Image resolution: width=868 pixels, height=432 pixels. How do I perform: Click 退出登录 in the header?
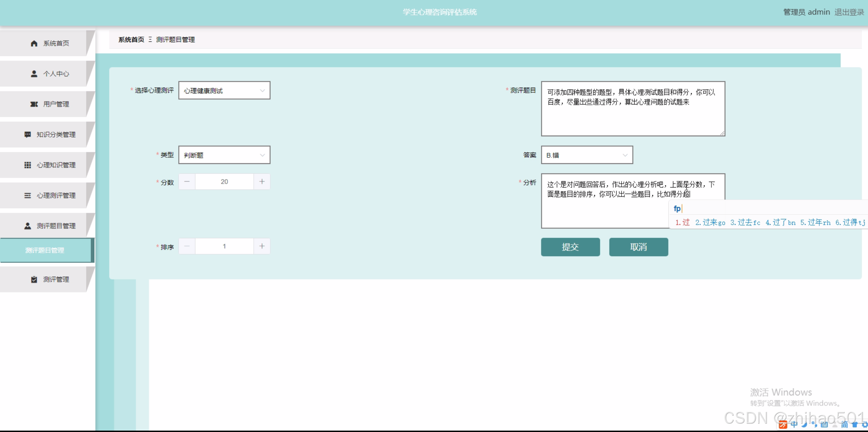coord(849,12)
